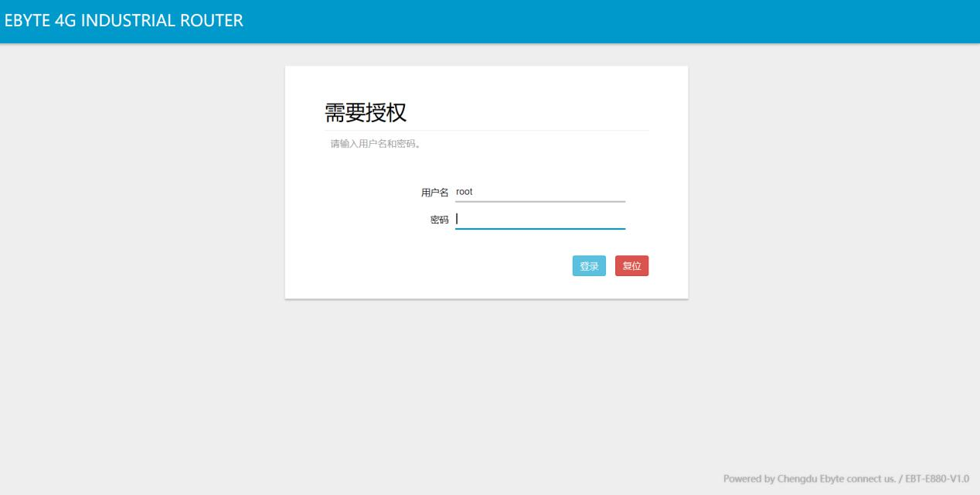Click the blank gray area below the login card
The width and height of the screenshot is (980, 495).
(x=486, y=387)
